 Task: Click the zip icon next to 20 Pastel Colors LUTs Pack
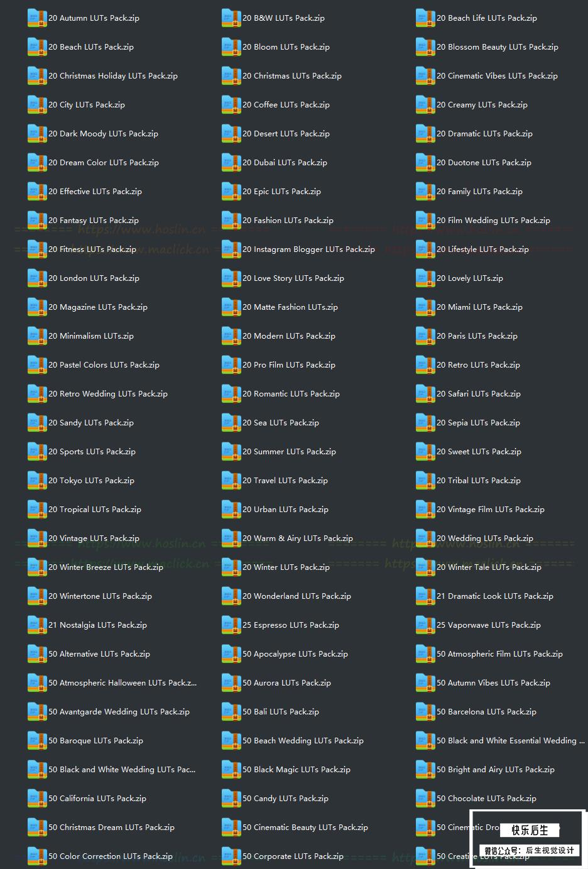click(x=37, y=365)
